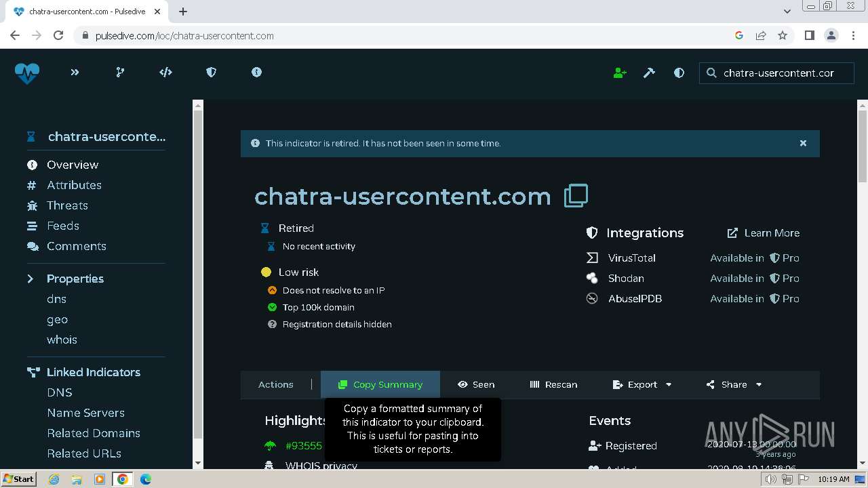This screenshot has width=868, height=488.
Task: Click Pro link in the VirusTotal row
Action: (x=785, y=258)
